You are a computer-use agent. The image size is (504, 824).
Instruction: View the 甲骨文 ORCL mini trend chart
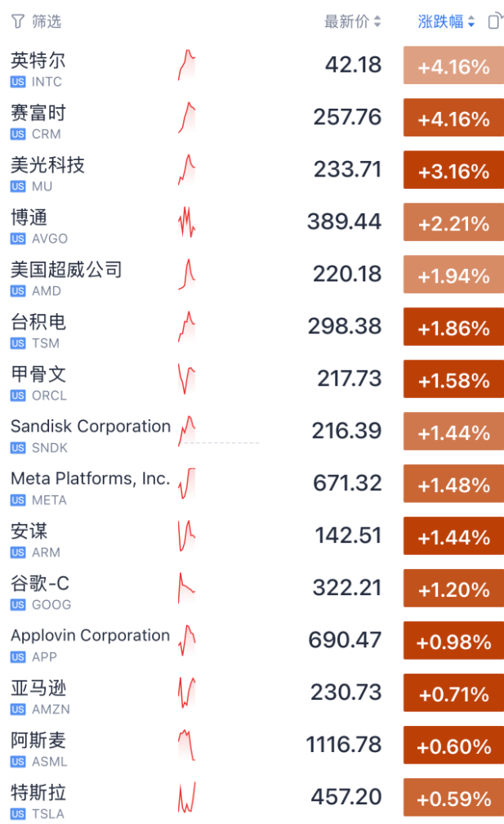point(187,380)
